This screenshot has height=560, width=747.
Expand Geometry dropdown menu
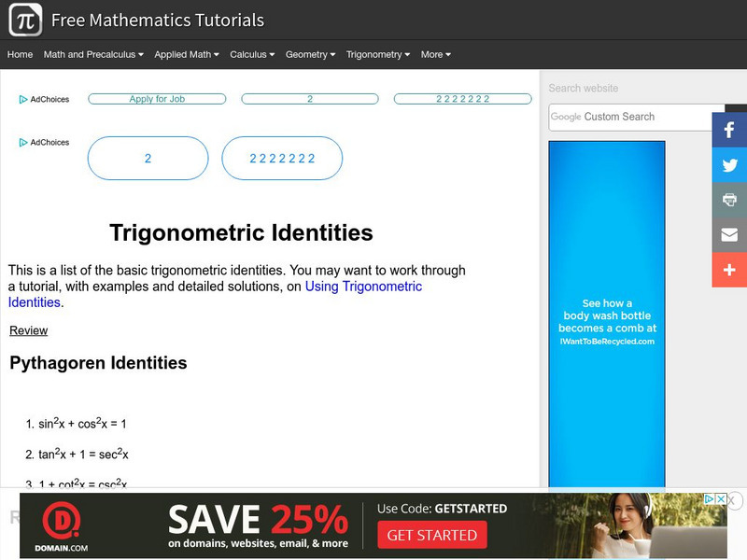tap(311, 54)
